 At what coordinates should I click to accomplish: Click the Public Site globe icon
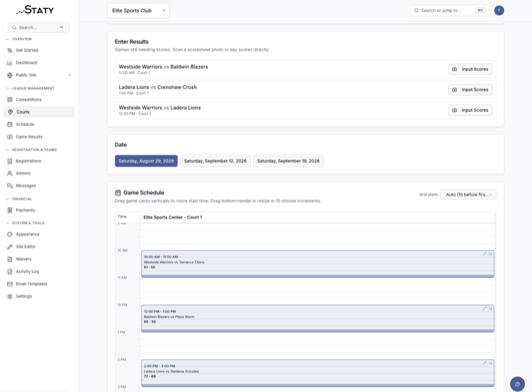pyautogui.click(x=10, y=75)
